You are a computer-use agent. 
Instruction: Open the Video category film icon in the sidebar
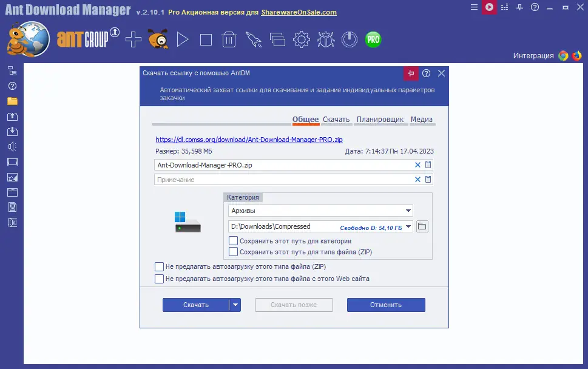[11, 161]
